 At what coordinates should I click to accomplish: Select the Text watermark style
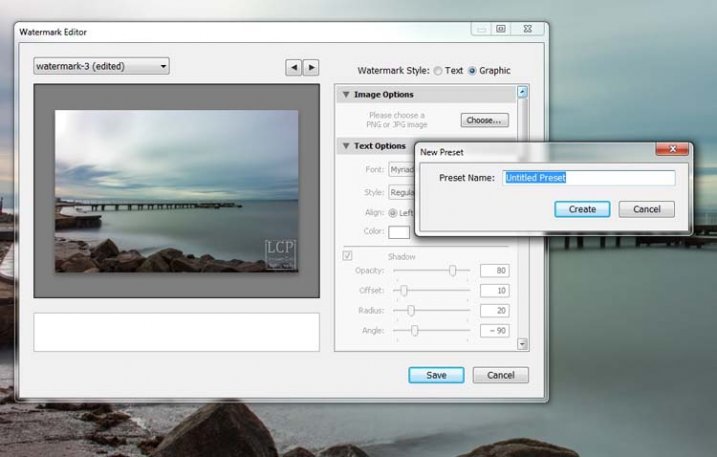[438, 71]
